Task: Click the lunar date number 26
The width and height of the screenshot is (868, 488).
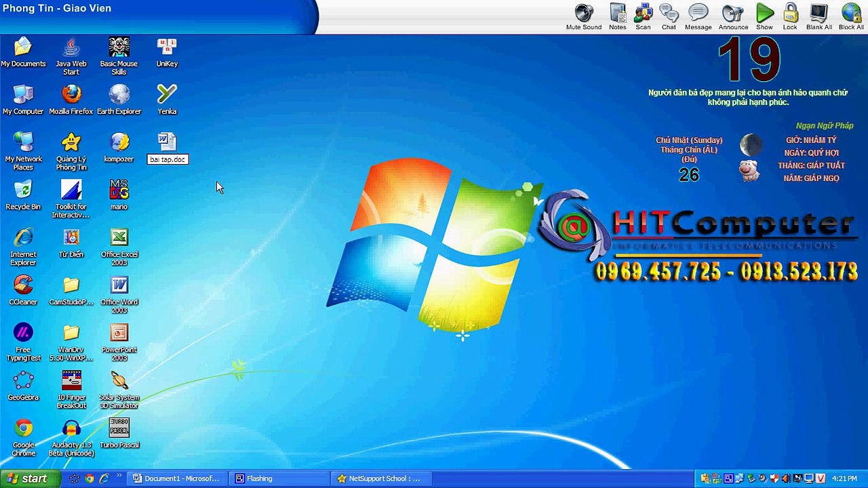Action: 688,175
